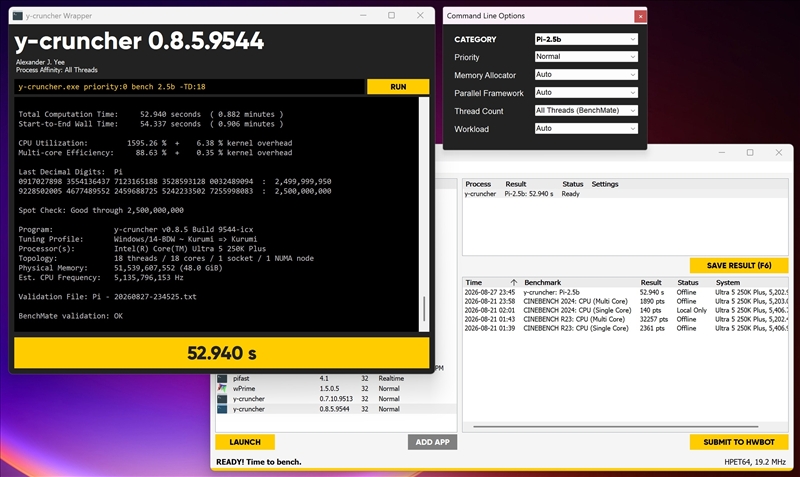Select the y-cruncher: Pi-2.5b result row
This screenshot has width=800, height=477.
point(626,292)
